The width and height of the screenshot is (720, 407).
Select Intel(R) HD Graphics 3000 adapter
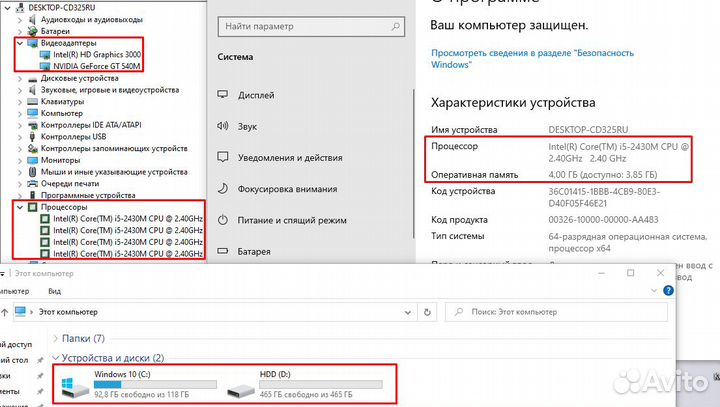(97, 55)
